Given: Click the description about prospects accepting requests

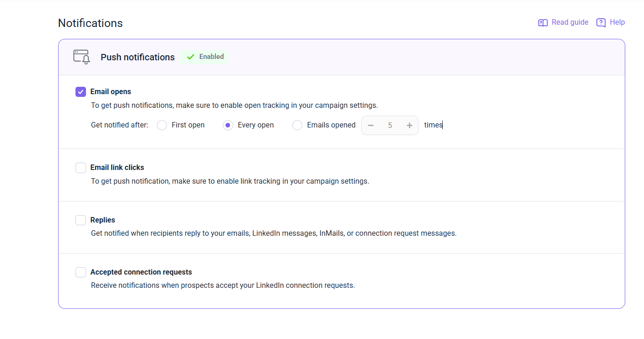Looking at the screenshot, I should [x=223, y=286].
